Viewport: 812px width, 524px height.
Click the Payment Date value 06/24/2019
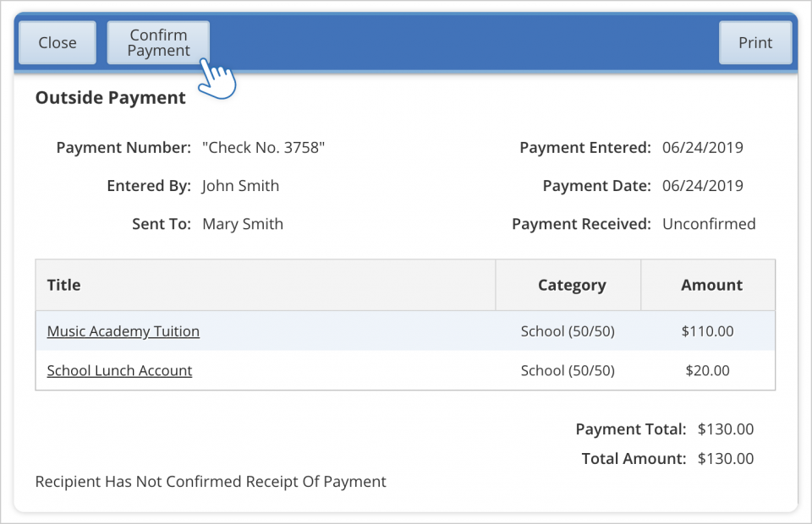click(703, 186)
